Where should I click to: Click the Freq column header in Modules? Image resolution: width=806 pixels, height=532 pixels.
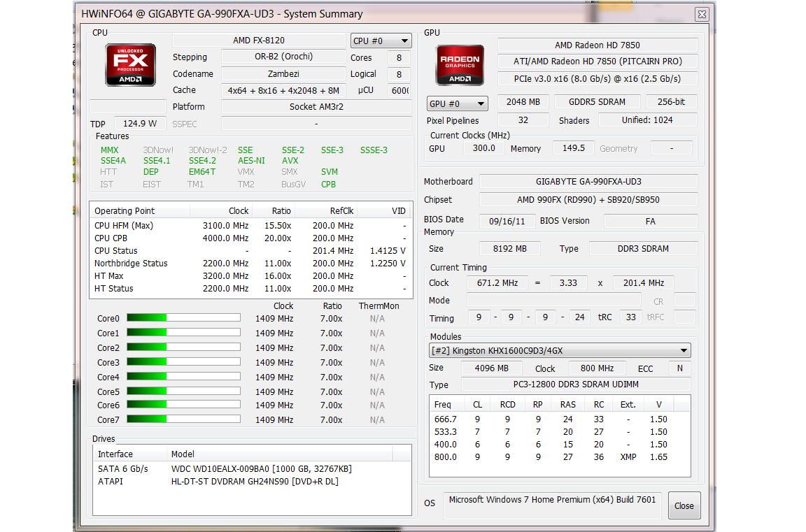(x=446, y=405)
